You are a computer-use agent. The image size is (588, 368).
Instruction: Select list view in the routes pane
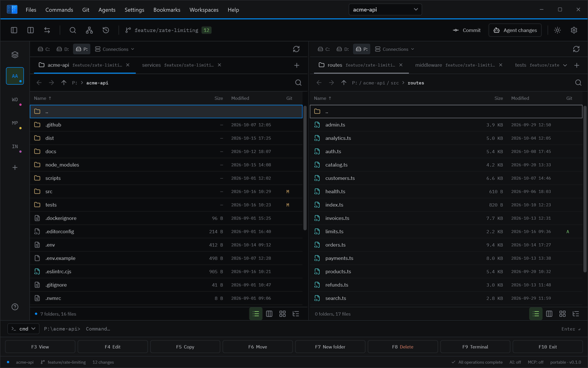click(x=536, y=314)
